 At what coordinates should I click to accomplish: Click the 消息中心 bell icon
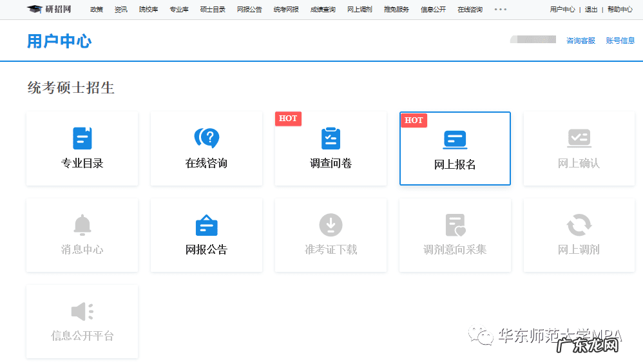click(82, 225)
